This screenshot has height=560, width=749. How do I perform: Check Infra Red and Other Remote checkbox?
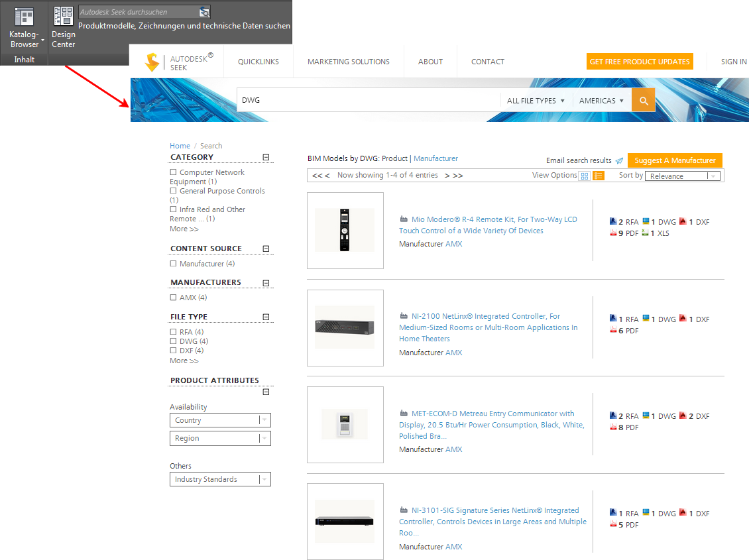174,209
